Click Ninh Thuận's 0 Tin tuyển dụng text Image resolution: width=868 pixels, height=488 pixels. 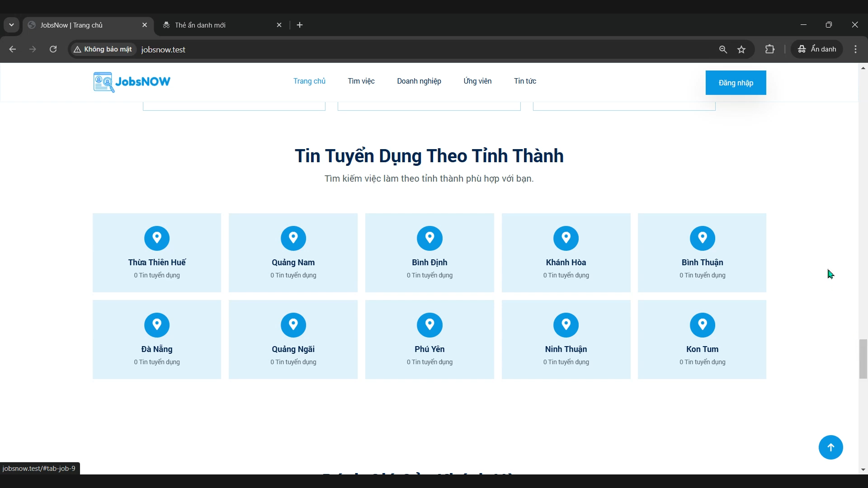coord(566,362)
